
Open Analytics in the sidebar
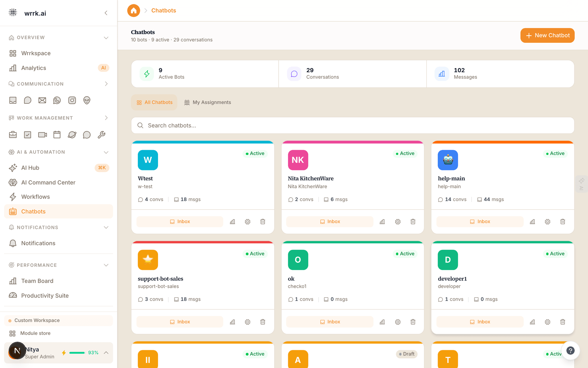[x=59, y=68]
